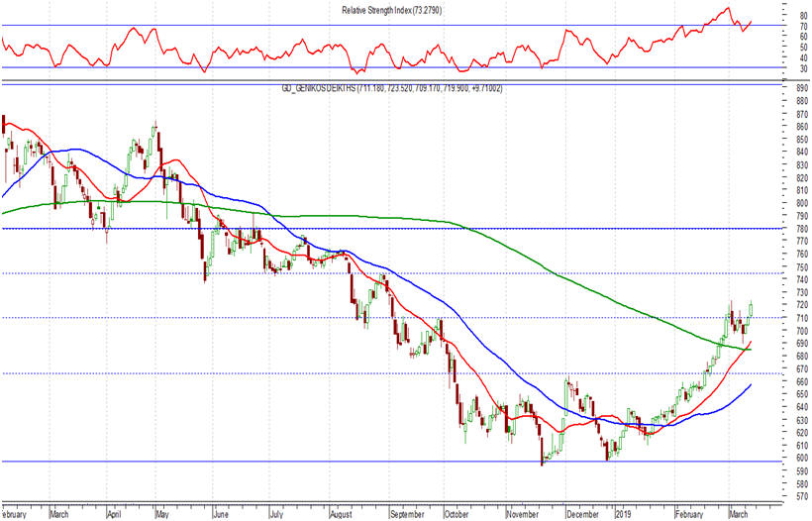Click the "October" date axis label

click(457, 514)
